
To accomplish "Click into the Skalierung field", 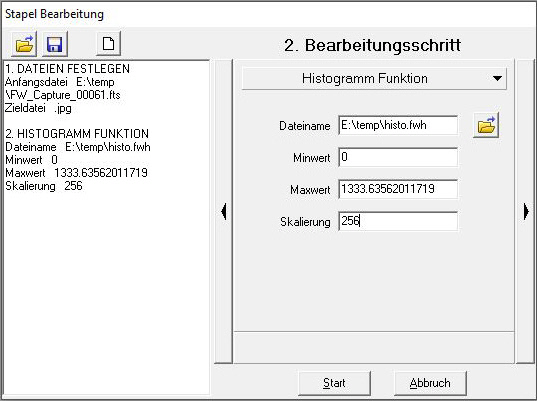I will pyautogui.click(x=398, y=221).
